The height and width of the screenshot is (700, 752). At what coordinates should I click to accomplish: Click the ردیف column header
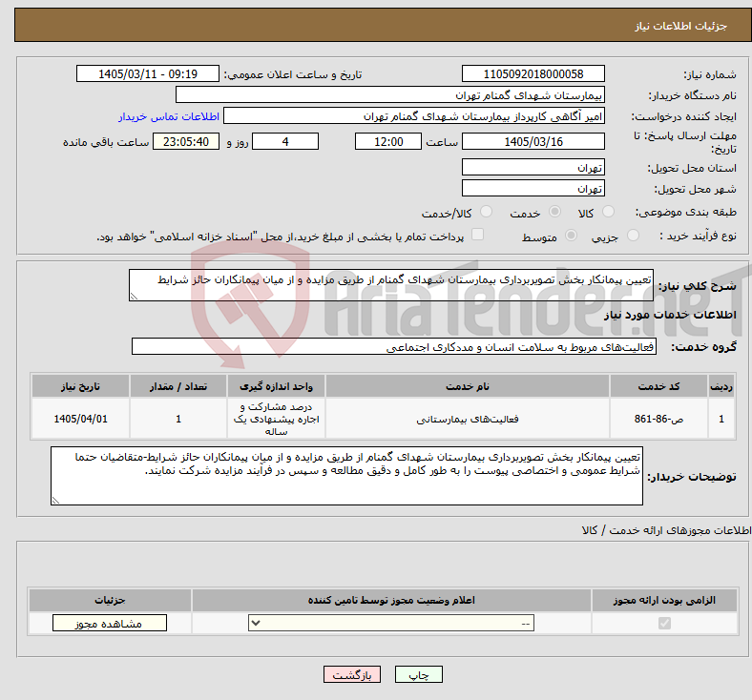721,386
